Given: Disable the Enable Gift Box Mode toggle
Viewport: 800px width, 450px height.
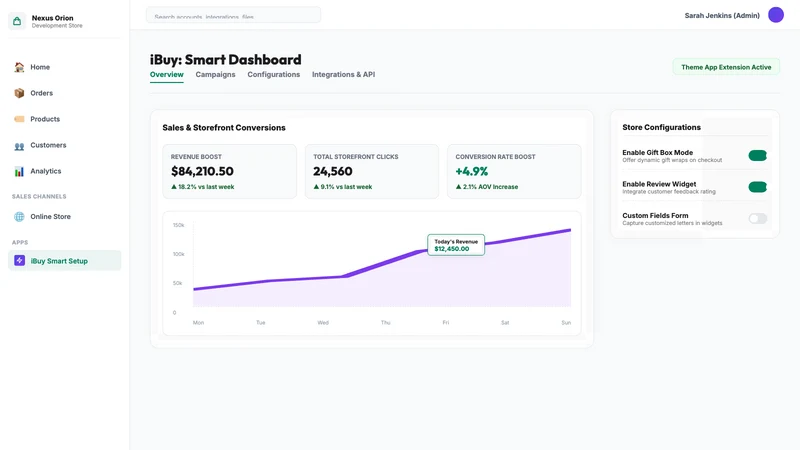Looking at the screenshot, I should [758, 156].
